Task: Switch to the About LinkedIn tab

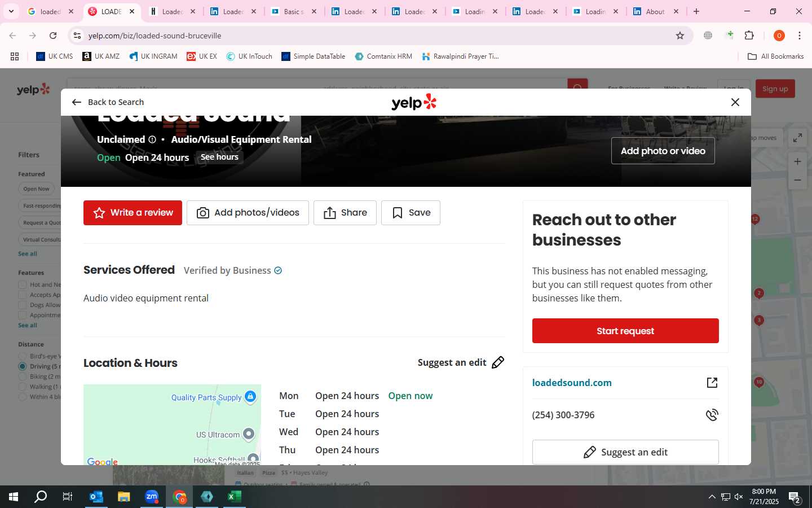Action: coord(655,11)
